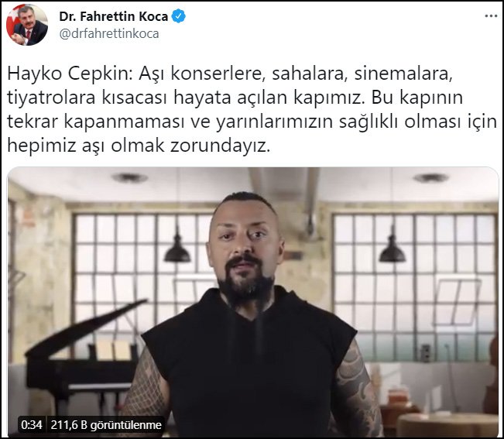
Task: Click the round ceiling light above the piano
Action: point(129,177)
